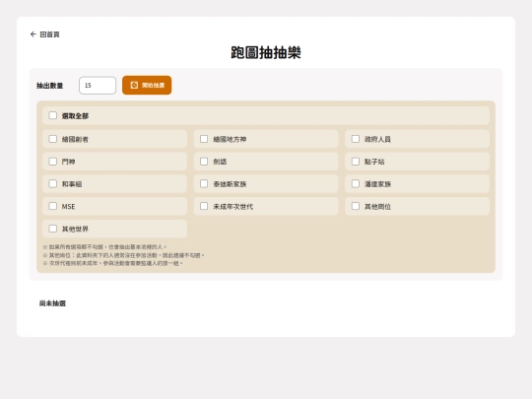
Task: Check the 選取全部 checkbox
Action: 53,115
